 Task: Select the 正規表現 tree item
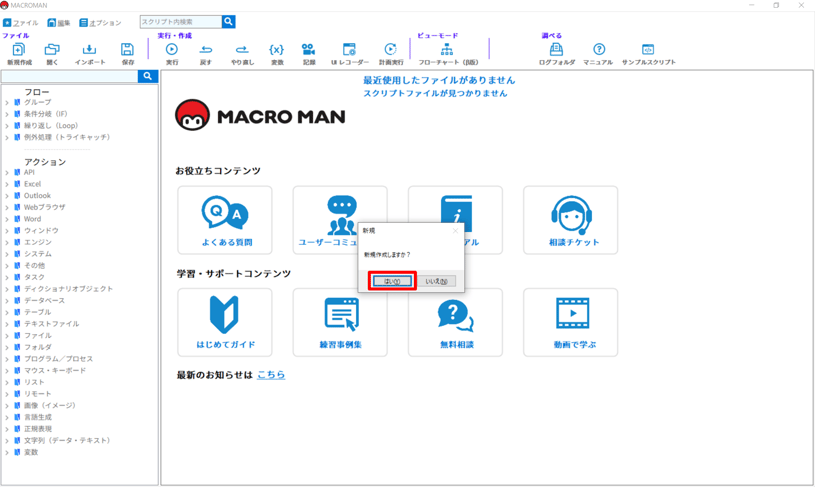pyautogui.click(x=38, y=429)
